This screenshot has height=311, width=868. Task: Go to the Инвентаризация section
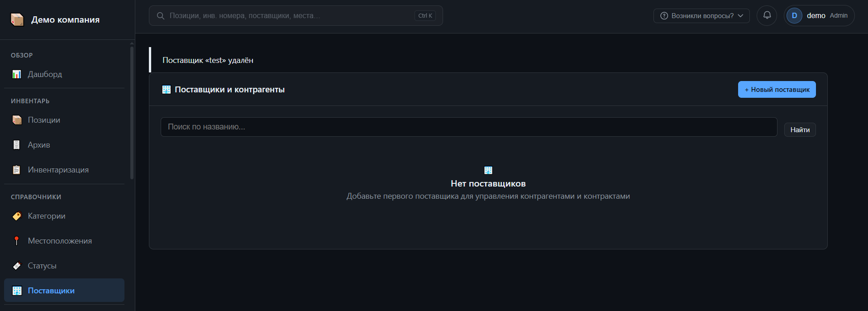coord(64,170)
